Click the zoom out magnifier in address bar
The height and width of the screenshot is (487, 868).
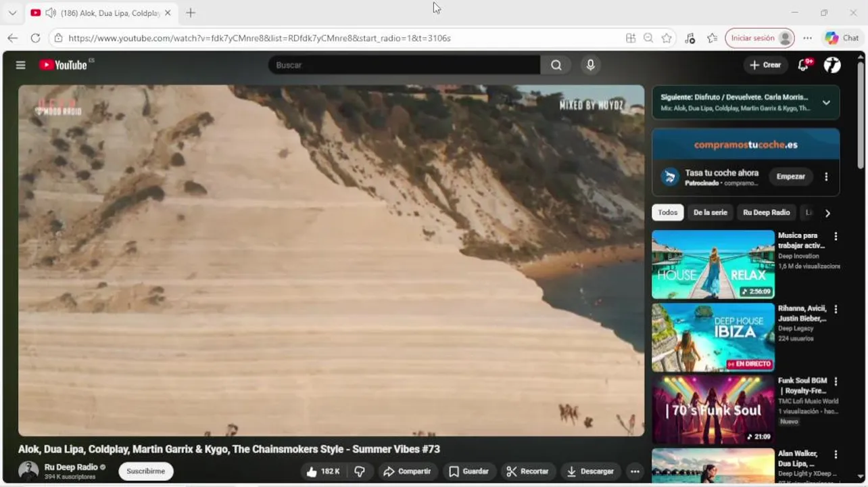click(648, 38)
